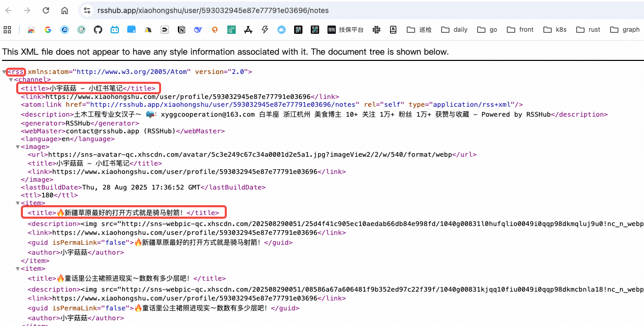644x326 pixels.
Task: Collapse the image element triangle
Action: [x=18, y=147]
